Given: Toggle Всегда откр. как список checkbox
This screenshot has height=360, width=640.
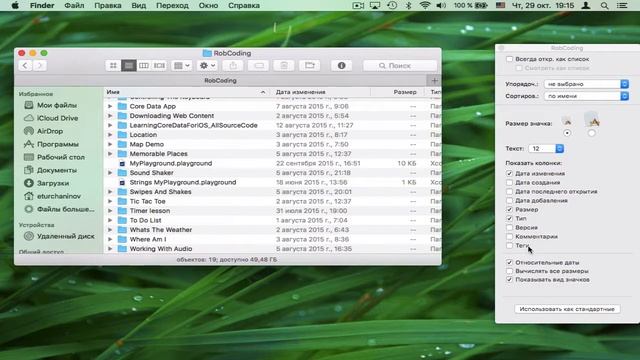Looking at the screenshot, I should (509, 59).
